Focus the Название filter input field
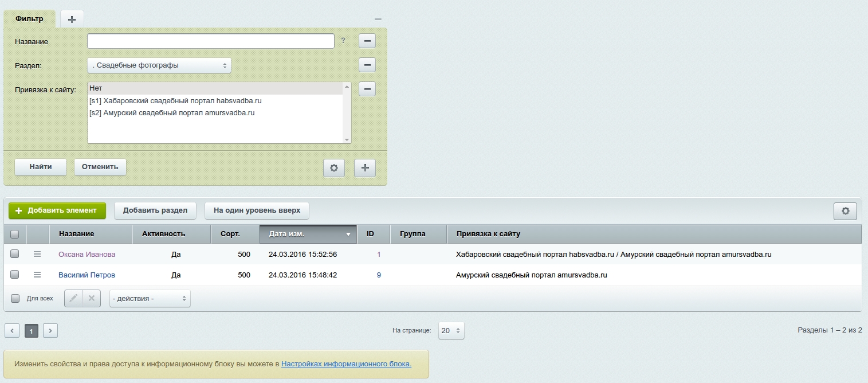868x383 pixels. point(211,41)
